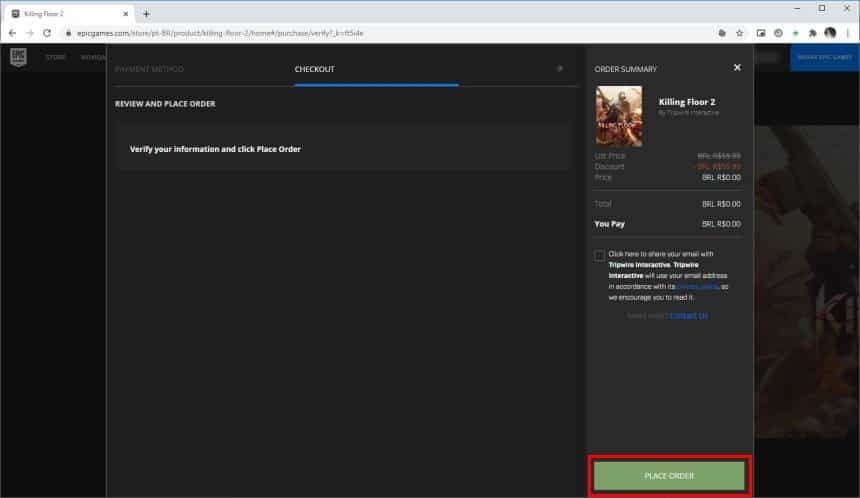
Task: Click the Order Summary heading
Action: (626, 69)
